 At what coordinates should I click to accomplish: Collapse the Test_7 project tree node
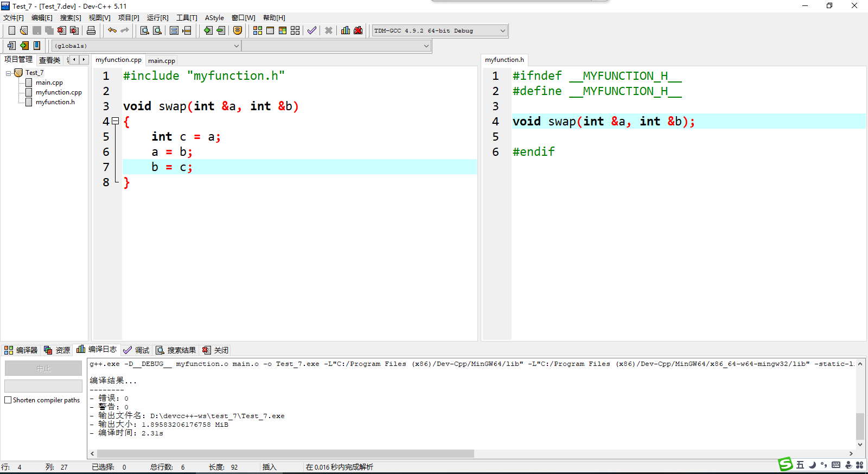[x=9, y=73]
